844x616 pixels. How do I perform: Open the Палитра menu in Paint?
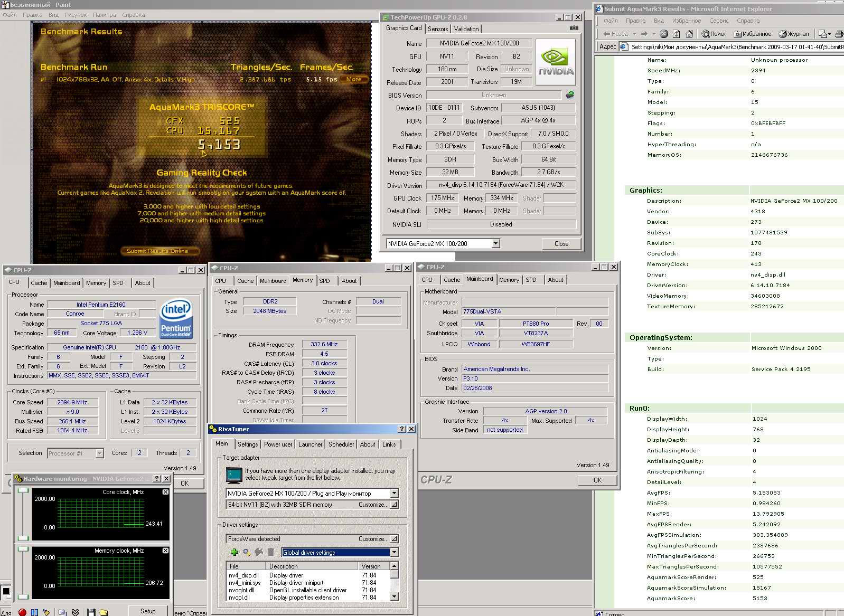point(104,15)
